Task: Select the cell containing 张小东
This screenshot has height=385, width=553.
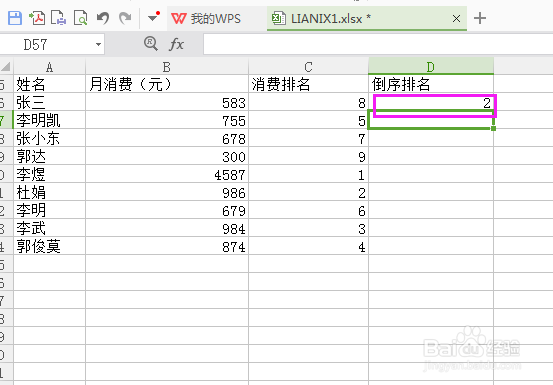Action: click(49, 138)
